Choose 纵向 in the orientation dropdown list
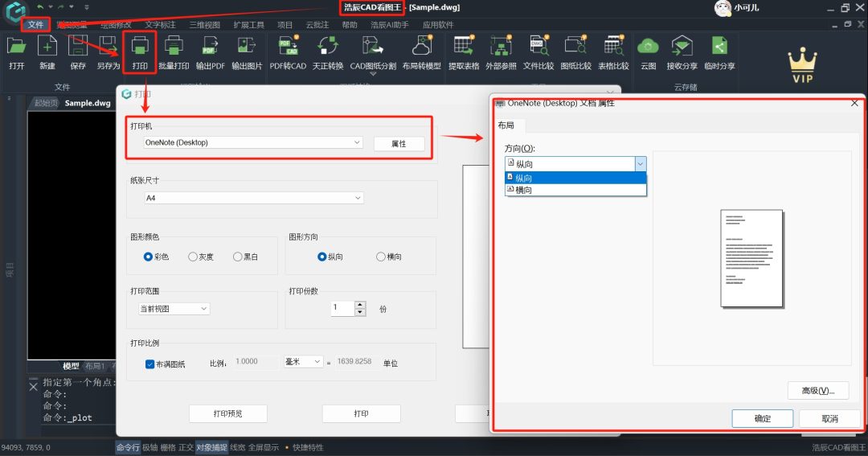Viewport: 868px width, 456px height. pos(575,178)
